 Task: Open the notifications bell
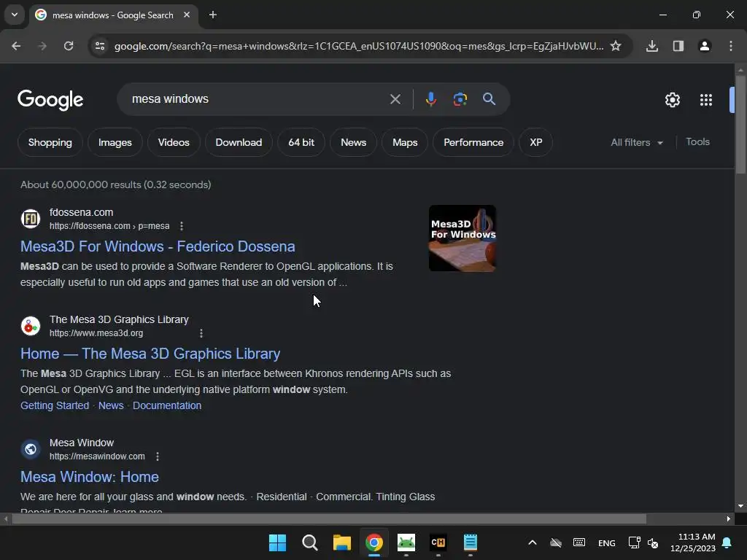727,542
